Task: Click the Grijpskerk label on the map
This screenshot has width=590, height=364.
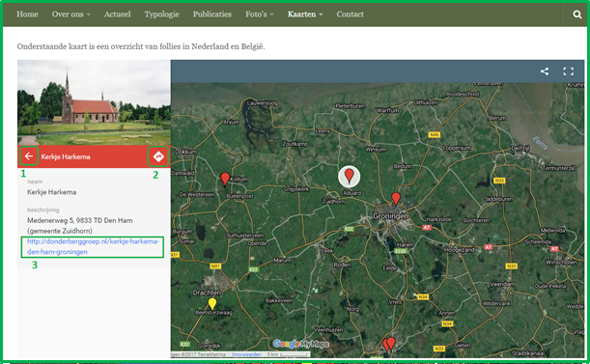Action: point(296,189)
